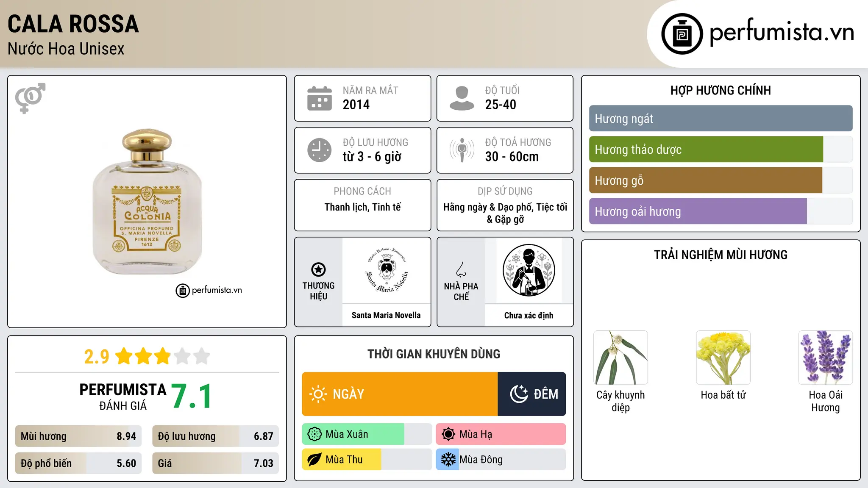Open the Santa Maria Novella brand name

386,315
